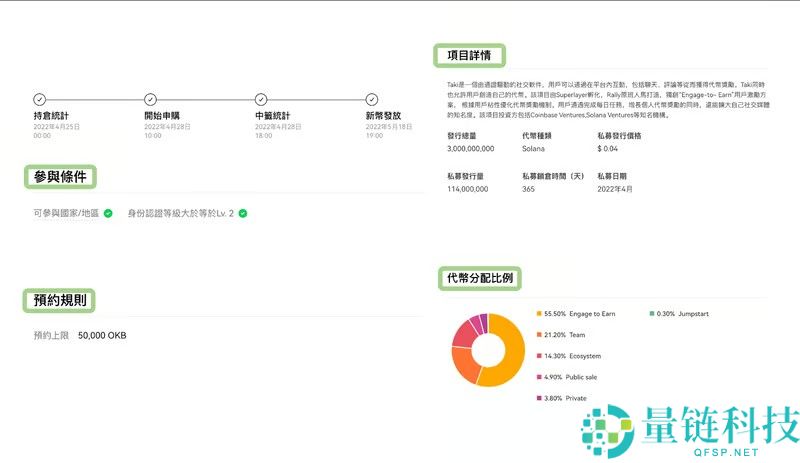Click the 0.30% Jumpstart label
The height and width of the screenshot is (463, 800).
(683, 313)
